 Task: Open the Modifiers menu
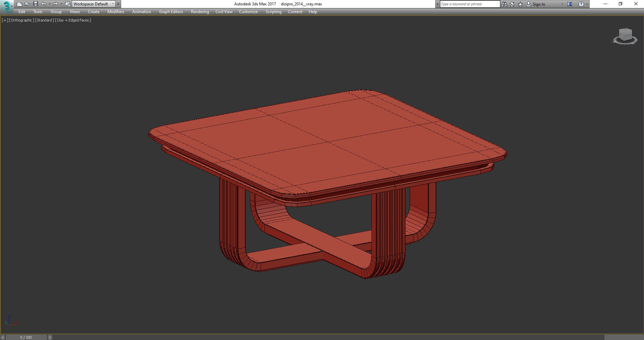point(115,12)
